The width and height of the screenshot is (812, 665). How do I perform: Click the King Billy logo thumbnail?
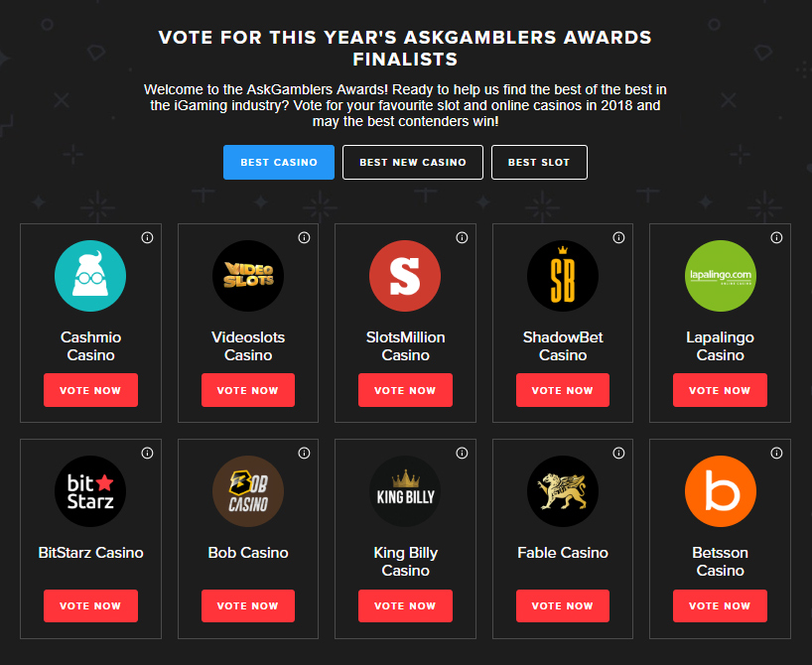click(x=405, y=492)
